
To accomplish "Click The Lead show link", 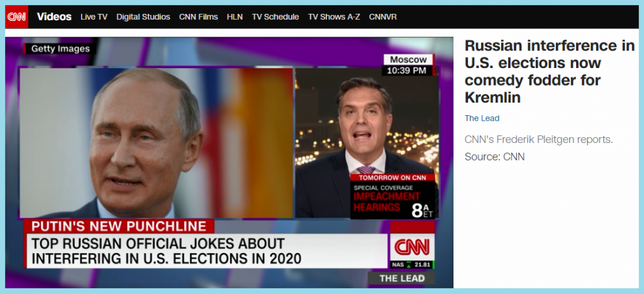I will coord(482,118).
